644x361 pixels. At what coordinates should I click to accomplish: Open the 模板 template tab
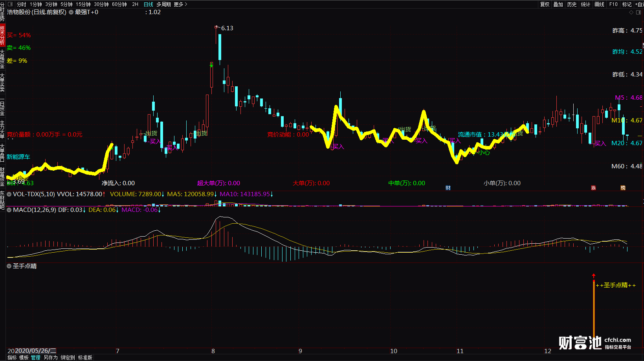(24, 357)
